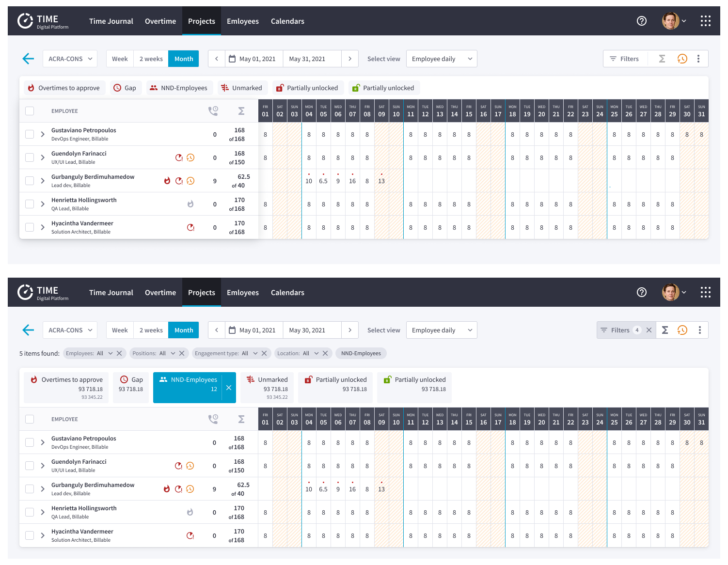Image resolution: width=728 pixels, height=565 pixels.
Task: Open the Employee daily view selector
Action: click(441, 59)
